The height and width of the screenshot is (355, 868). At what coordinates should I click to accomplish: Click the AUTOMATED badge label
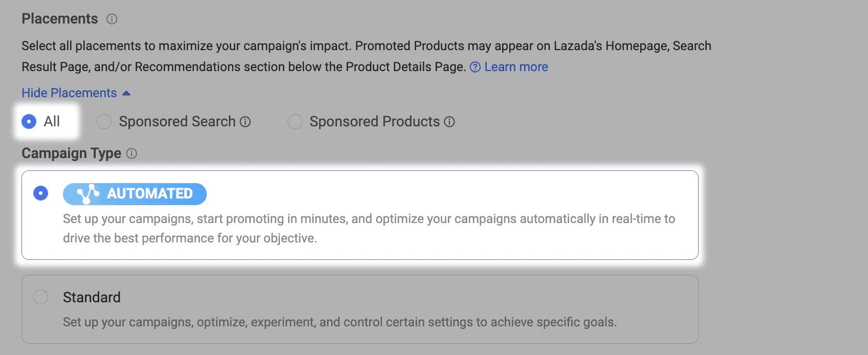(149, 194)
